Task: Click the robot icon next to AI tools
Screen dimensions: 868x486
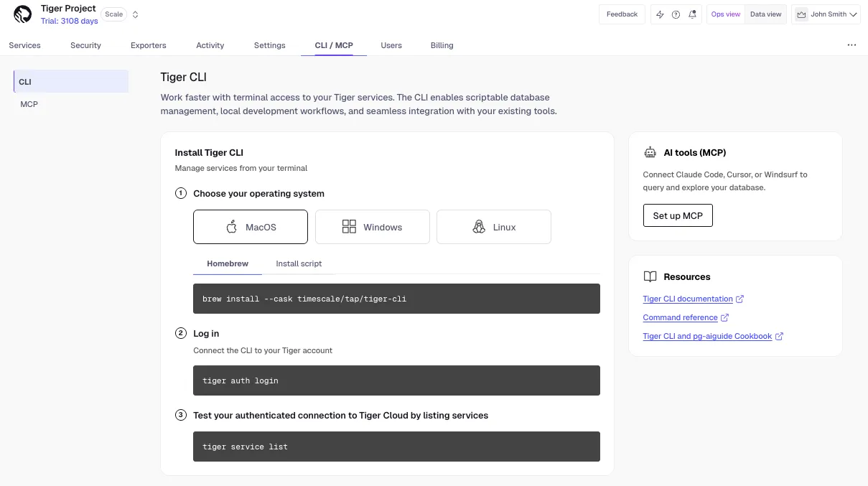Action: click(x=650, y=152)
